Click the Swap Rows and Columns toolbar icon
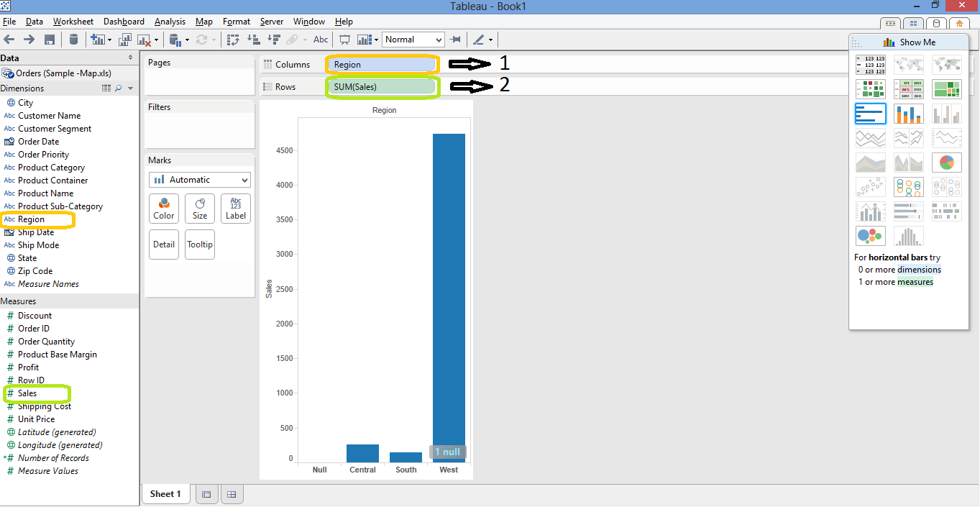The image size is (980, 507). [x=234, y=40]
